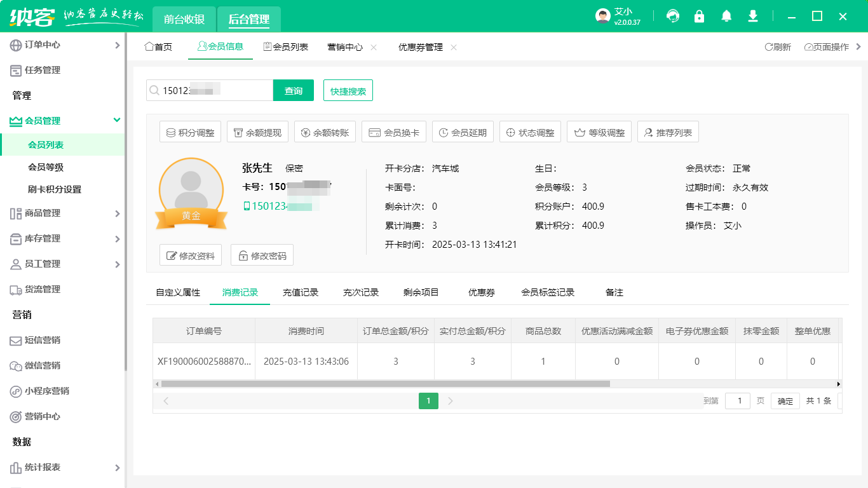Click the globe icon near the avatar
The image size is (868, 488).
(672, 16)
